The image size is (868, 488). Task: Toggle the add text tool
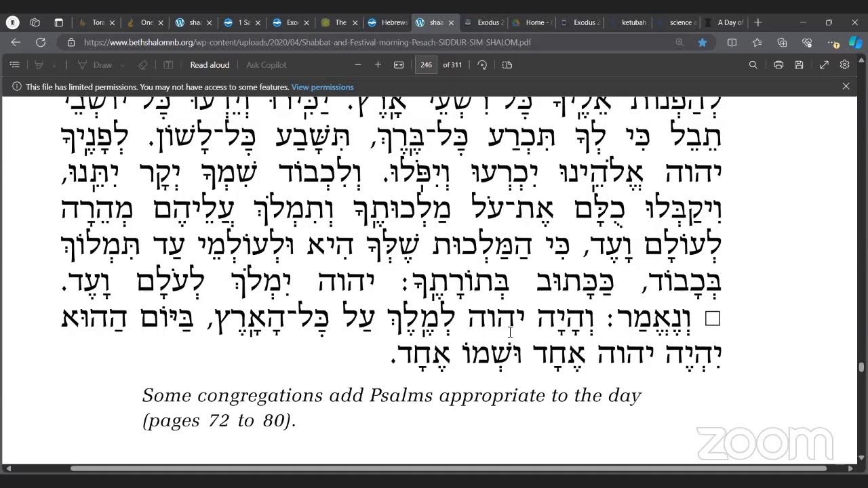[168, 65]
